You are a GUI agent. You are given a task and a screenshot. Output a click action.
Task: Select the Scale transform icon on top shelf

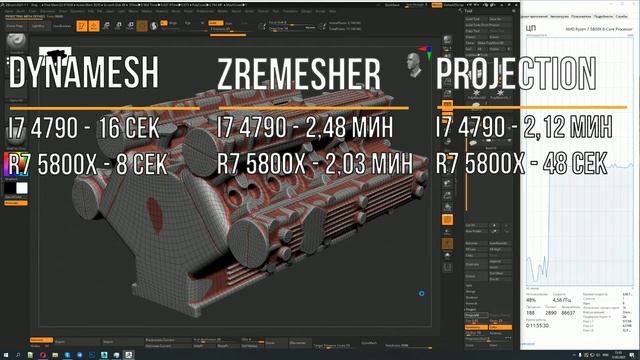(x=118, y=26)
